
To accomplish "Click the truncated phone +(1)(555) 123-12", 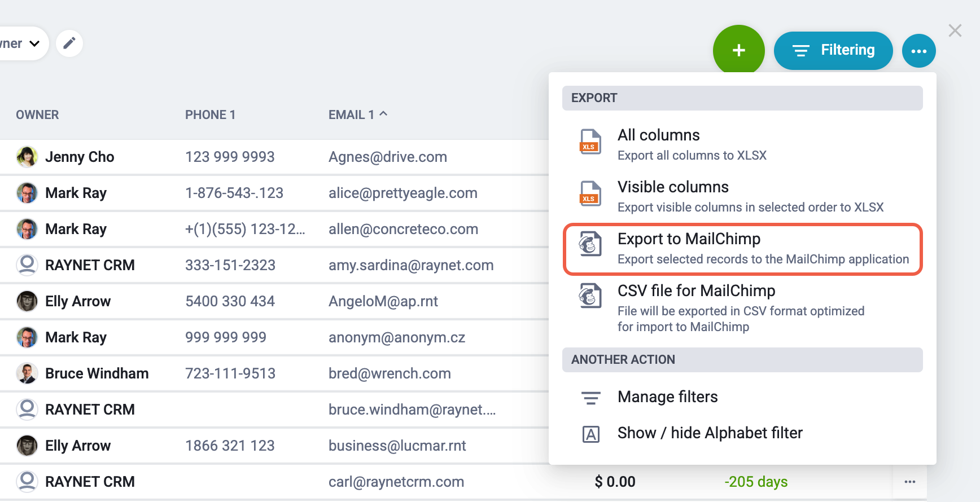I will coord(245,229).
